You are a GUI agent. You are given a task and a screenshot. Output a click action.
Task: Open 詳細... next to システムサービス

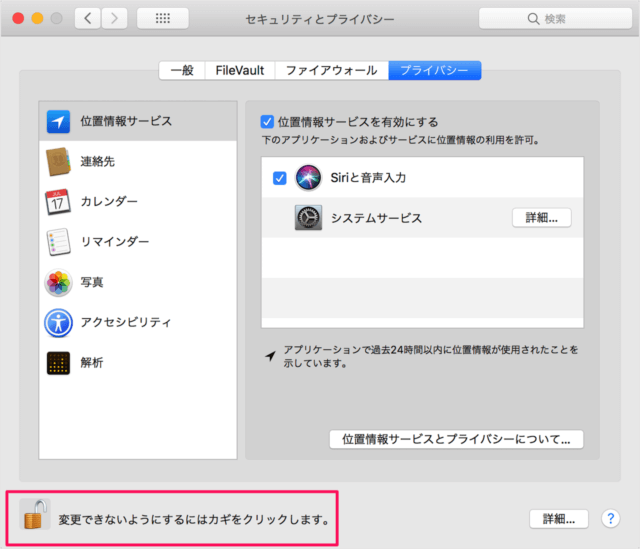pyautogui.click(x=542, y=218)
